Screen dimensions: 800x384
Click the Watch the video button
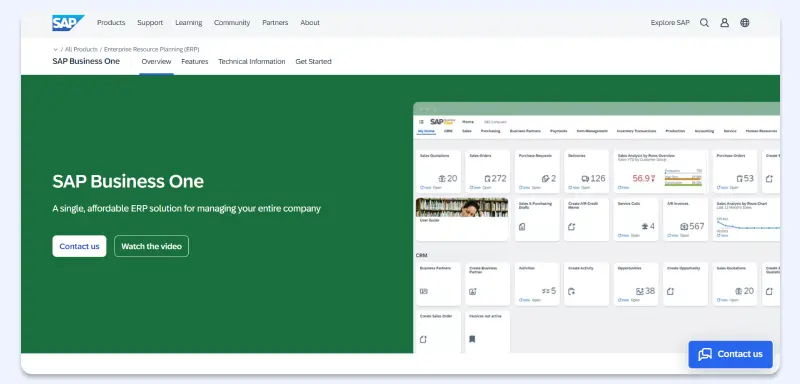click(x=152, y=246)
